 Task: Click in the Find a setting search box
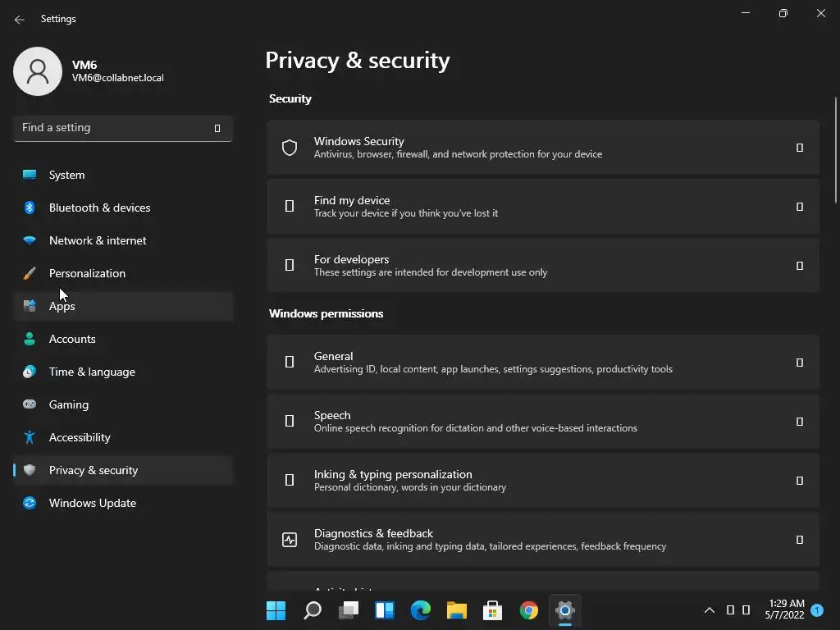coord(123,128)
